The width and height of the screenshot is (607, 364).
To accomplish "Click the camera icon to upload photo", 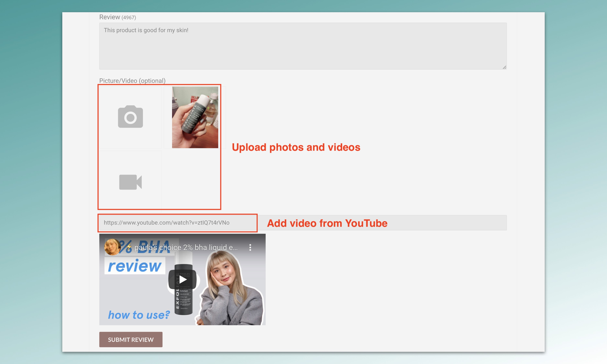I will (130, 117).
